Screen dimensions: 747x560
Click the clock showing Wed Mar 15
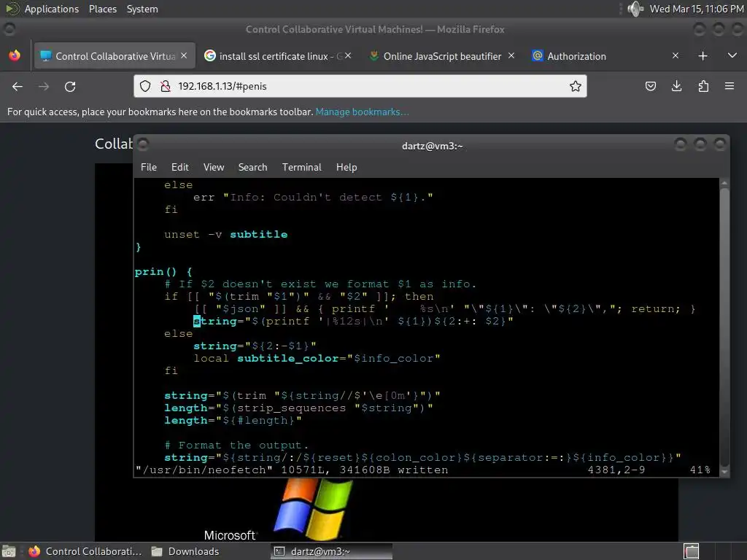(696, 9)
